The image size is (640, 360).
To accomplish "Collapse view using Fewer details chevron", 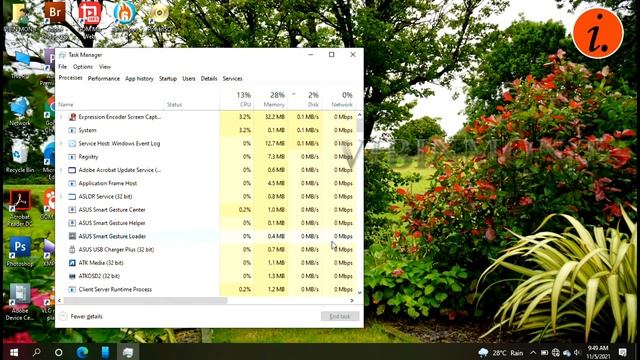I will click(63, 316).
